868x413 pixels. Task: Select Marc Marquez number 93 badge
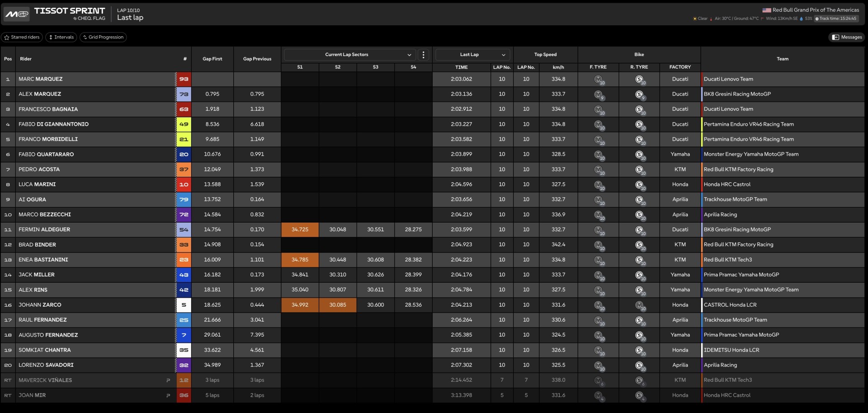[x=184, y=79]
